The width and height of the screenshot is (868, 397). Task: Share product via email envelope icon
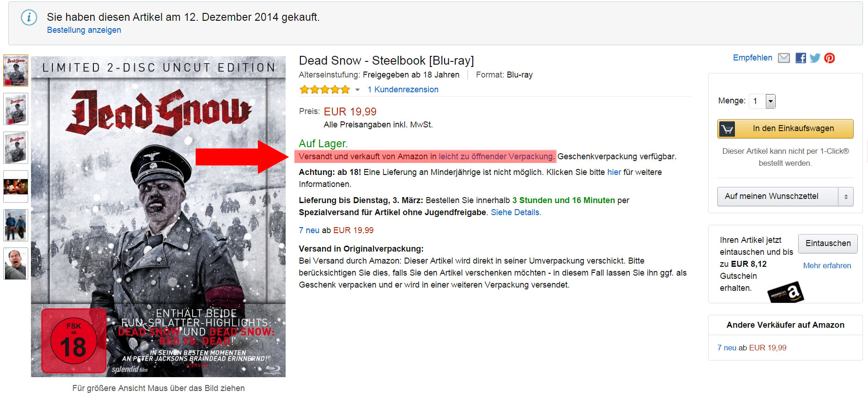click(784, 58)
